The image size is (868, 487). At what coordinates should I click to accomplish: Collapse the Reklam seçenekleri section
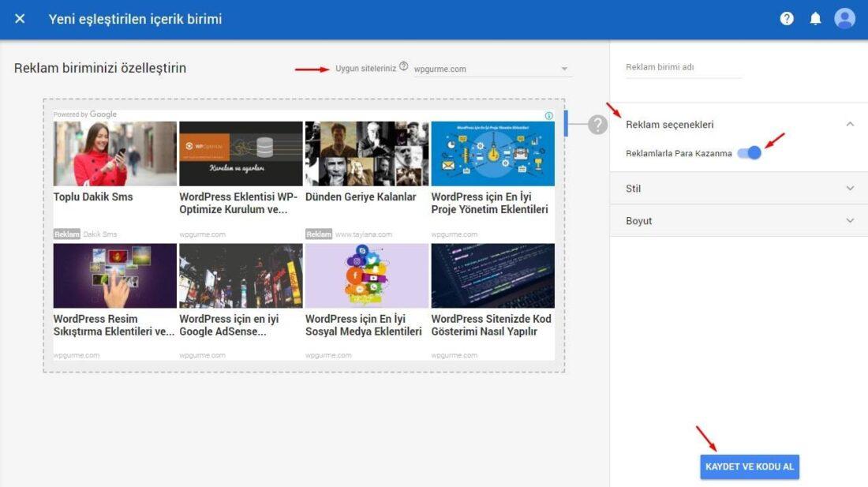851,124
